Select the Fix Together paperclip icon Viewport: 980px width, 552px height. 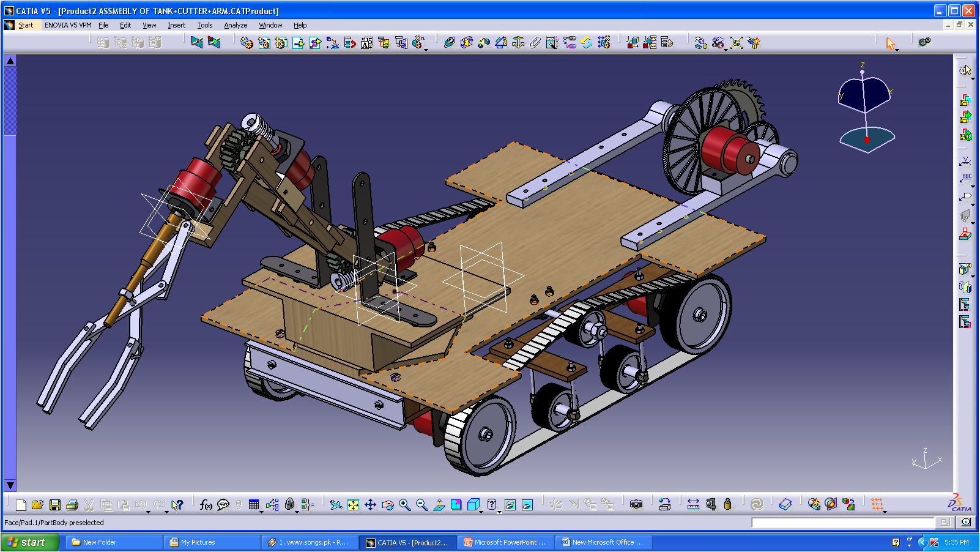535,42
